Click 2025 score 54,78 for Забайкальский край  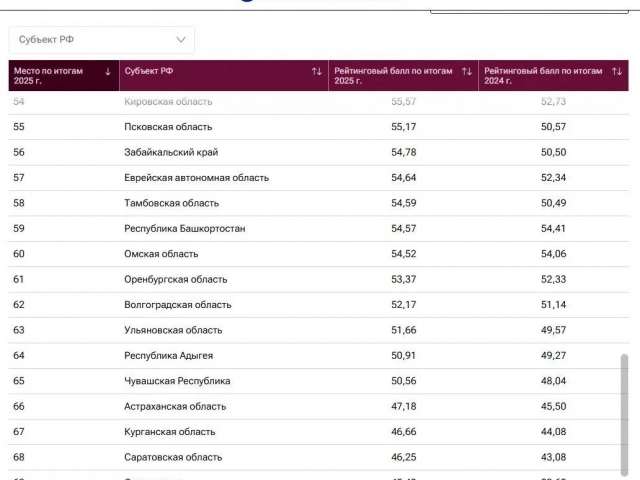pos(403,152)
